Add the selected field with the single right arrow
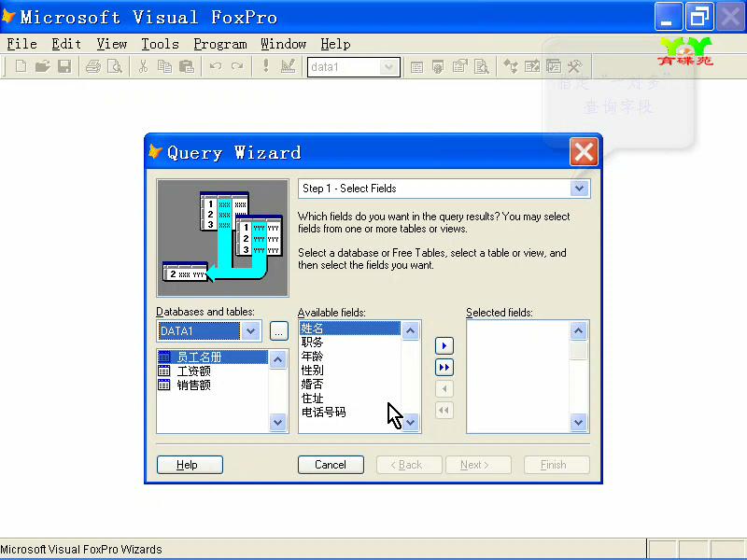 click(x=444, y=345)
